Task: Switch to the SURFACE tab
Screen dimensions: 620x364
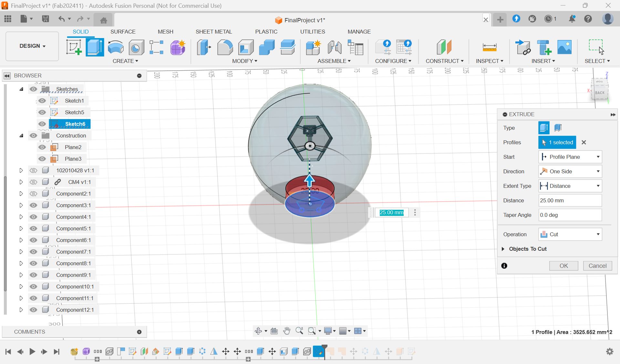Action: click(123, 32)
